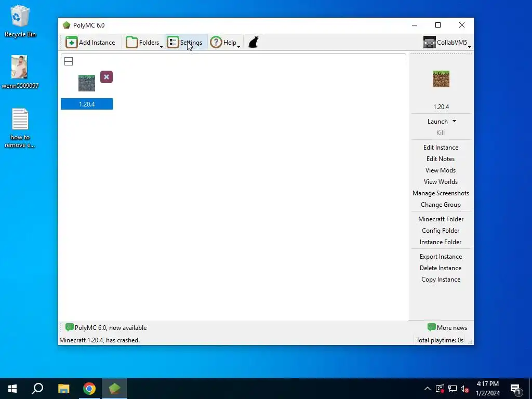The height and width of the screenshot is (399, 532).
Task: Click the 'Total playtime: 0s' status text
Action: coord(440,340)
